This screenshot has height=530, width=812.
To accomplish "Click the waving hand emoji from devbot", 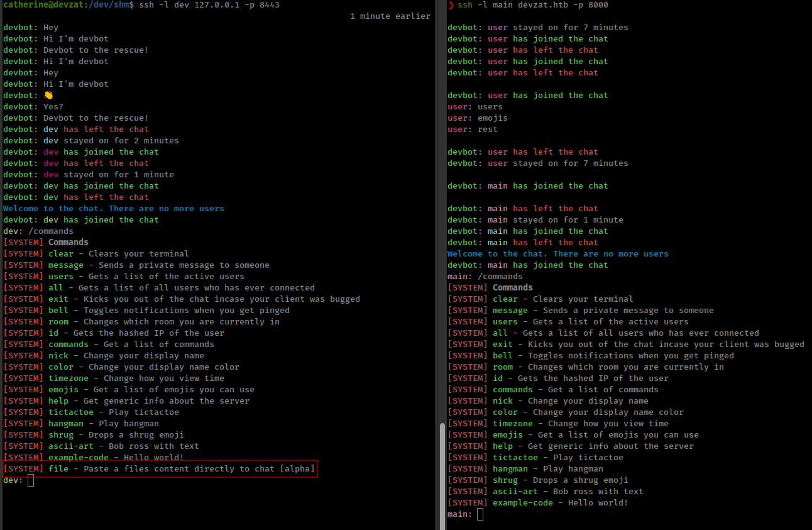I will (x=48, y=96).
